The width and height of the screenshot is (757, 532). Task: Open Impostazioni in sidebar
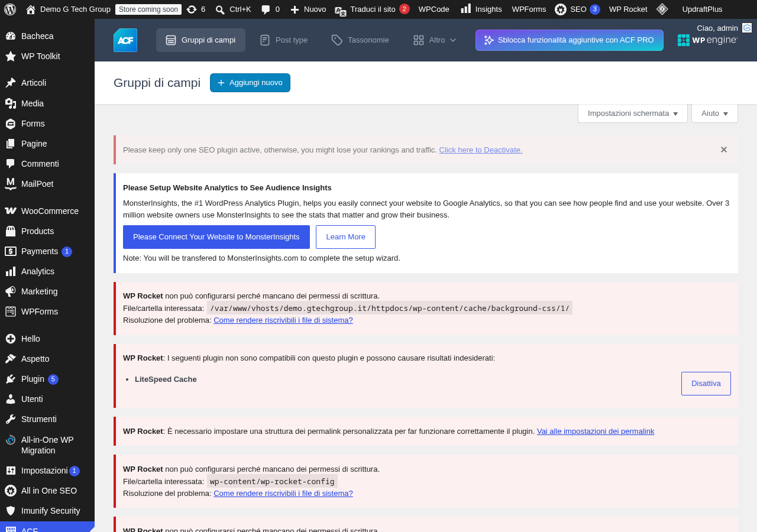click(x=47, y=471)
